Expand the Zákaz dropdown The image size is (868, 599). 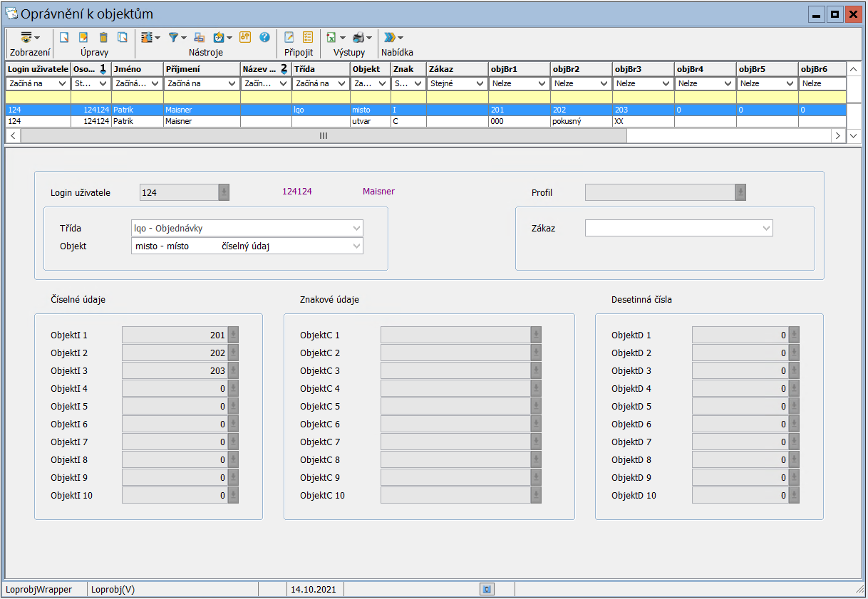[766, 229]
